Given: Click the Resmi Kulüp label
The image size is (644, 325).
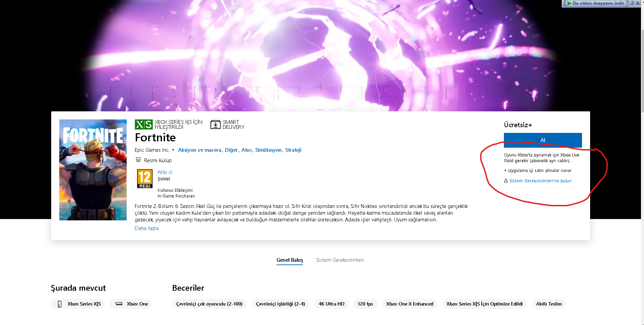Looking at the screenshot, I should pyautogui.click(x=158, y=160).
